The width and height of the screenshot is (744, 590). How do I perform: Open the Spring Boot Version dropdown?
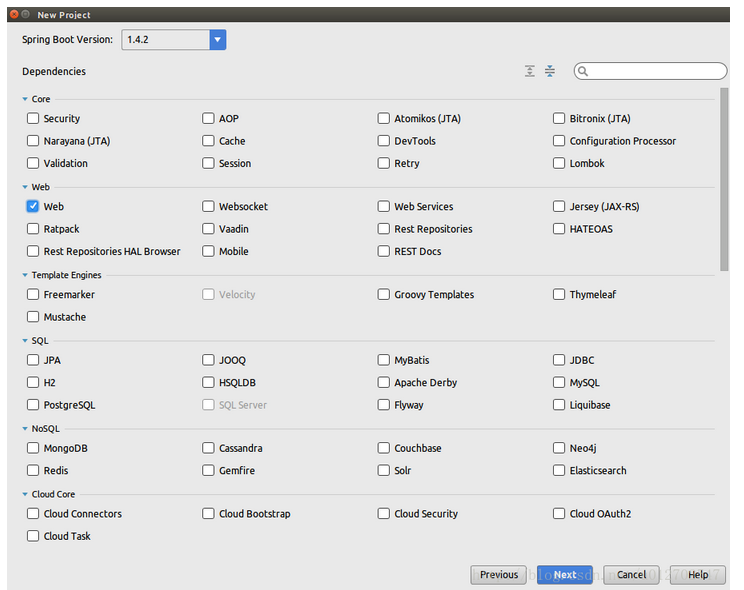(217, 39)
